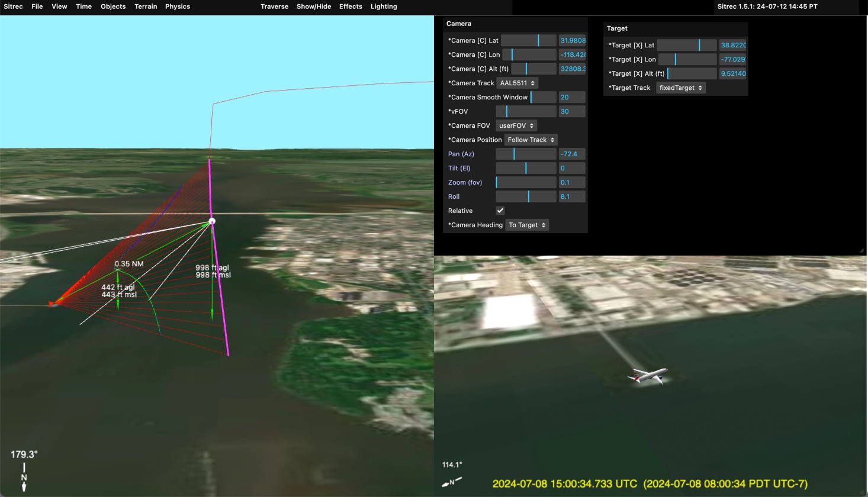Open the Terrain menu
The width and height of the screenshot is (868, 497).
coord(146,7)
